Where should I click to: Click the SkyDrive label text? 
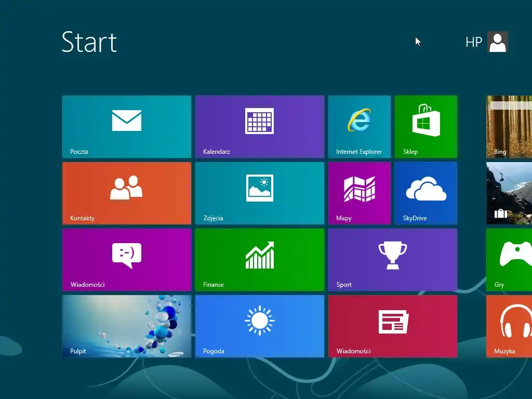[415, 218]
